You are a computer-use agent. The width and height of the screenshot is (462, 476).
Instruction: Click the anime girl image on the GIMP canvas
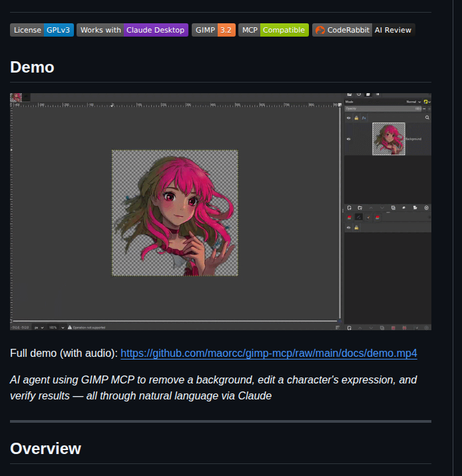175,213
